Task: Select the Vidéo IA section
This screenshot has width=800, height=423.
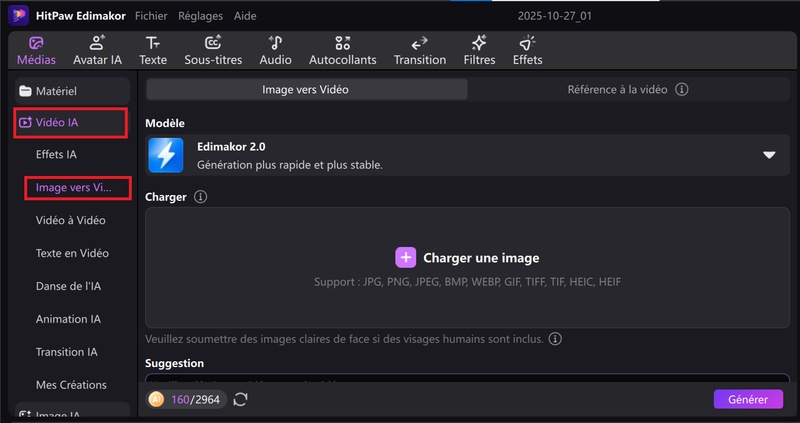Action: (70, 122)
